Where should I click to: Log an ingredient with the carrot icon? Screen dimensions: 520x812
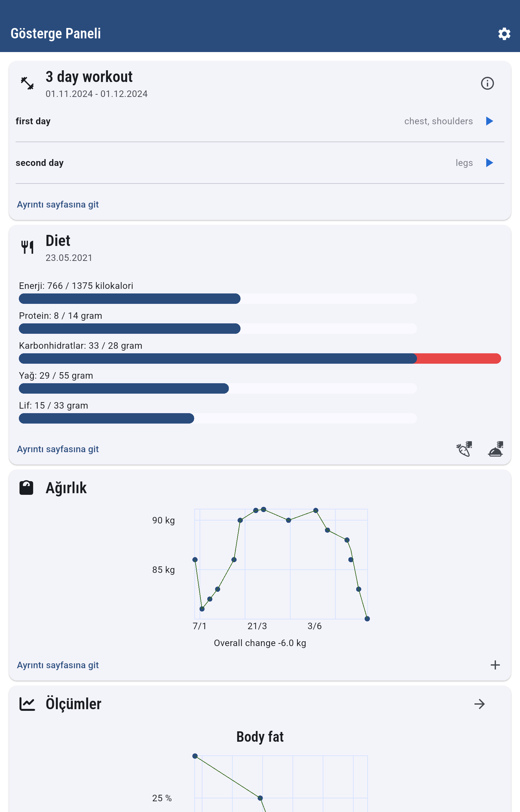coord(464,449)
